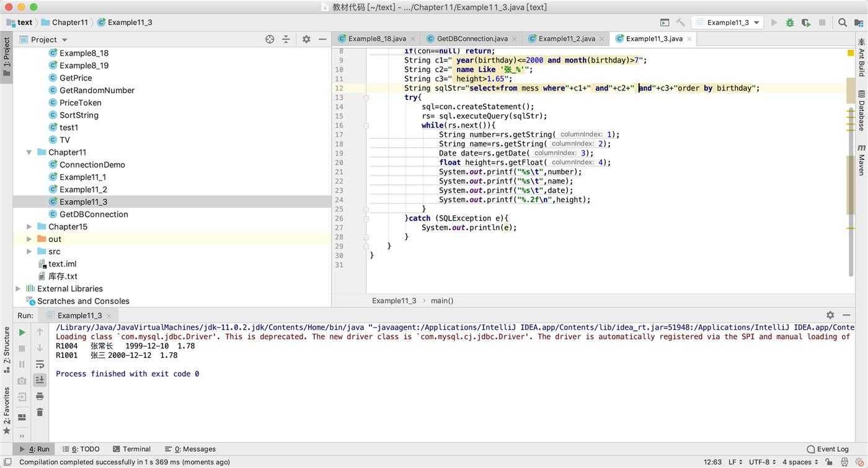Click fold marker beside the try line

[366, 97]
